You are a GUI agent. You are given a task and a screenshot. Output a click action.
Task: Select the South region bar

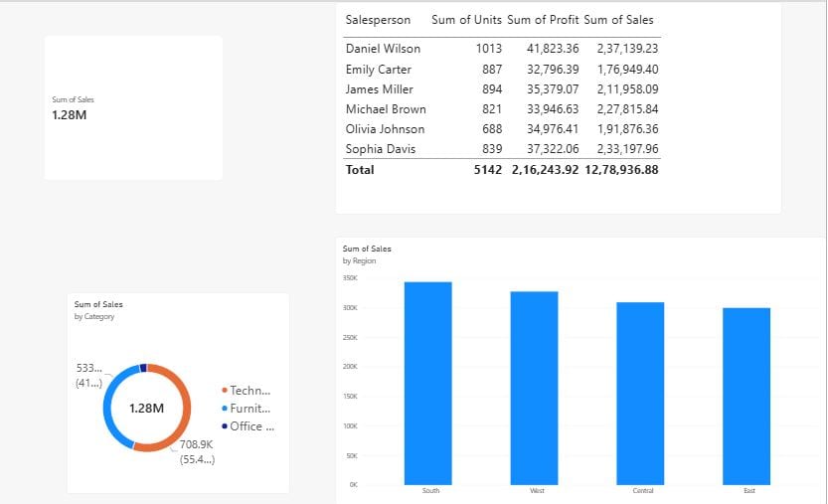point(428,384)
